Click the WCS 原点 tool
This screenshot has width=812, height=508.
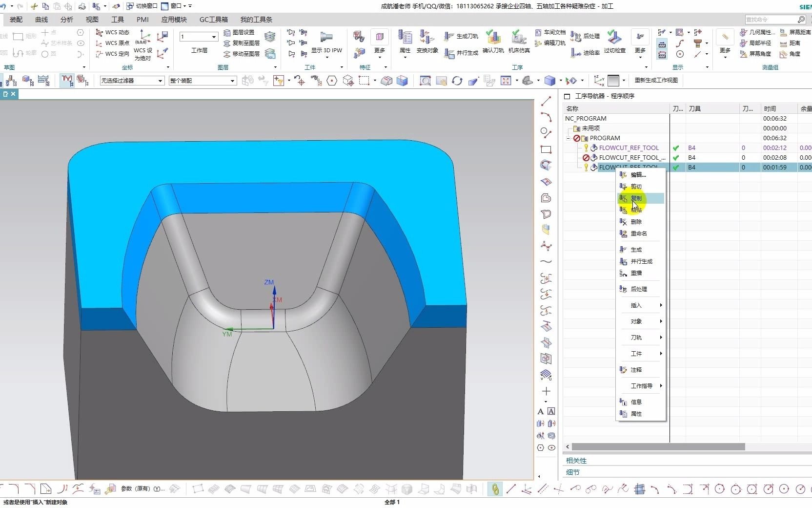click(112, 43)
